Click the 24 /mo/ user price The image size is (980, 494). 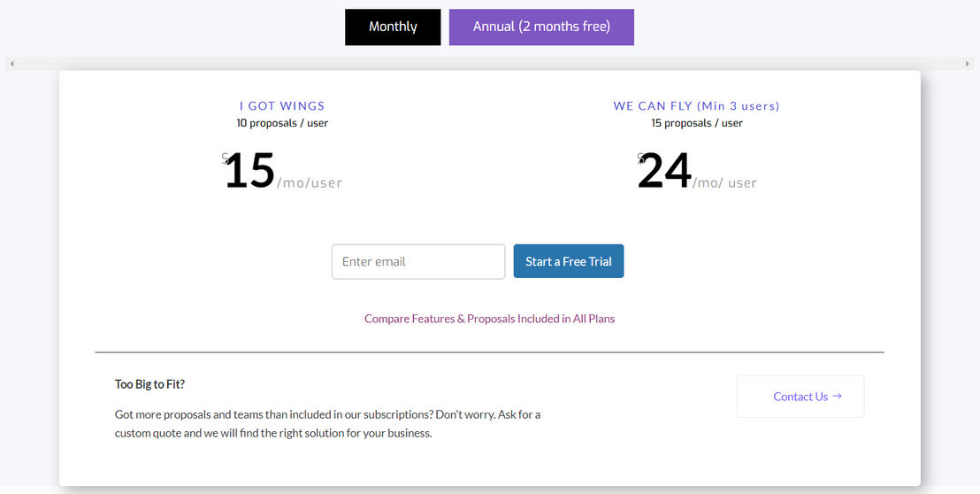tap(697, 171)
